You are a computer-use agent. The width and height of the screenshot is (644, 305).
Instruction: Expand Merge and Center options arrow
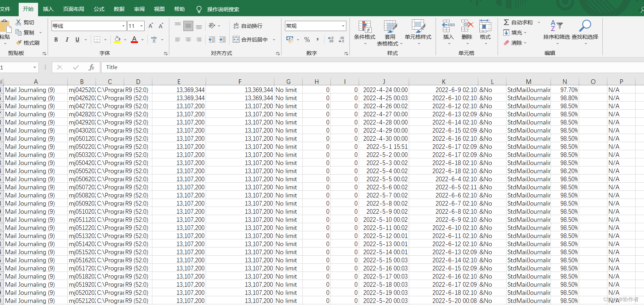tap(274, 40)
